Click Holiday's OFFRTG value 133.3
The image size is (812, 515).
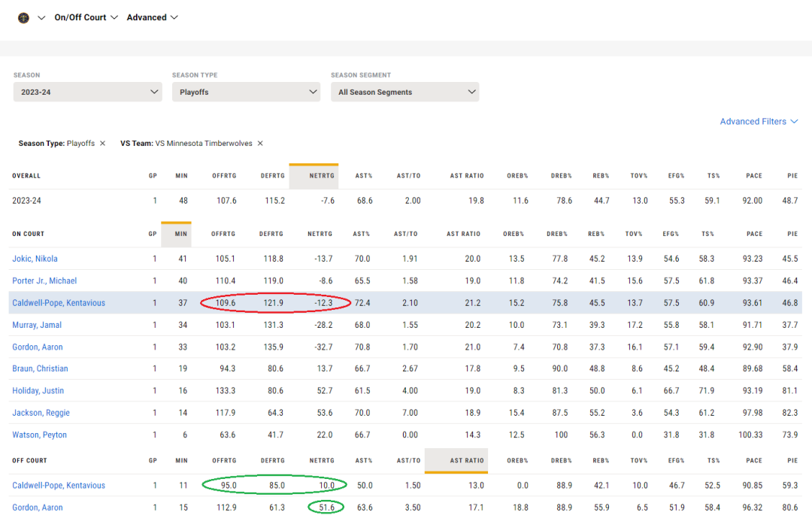(x=226, y=391)
